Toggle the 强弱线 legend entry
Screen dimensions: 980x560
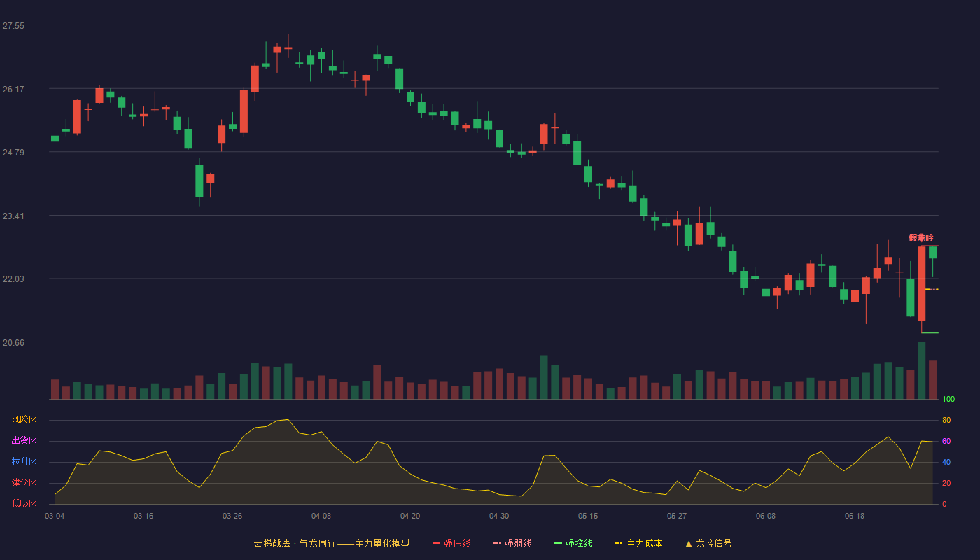coord(512,543)
